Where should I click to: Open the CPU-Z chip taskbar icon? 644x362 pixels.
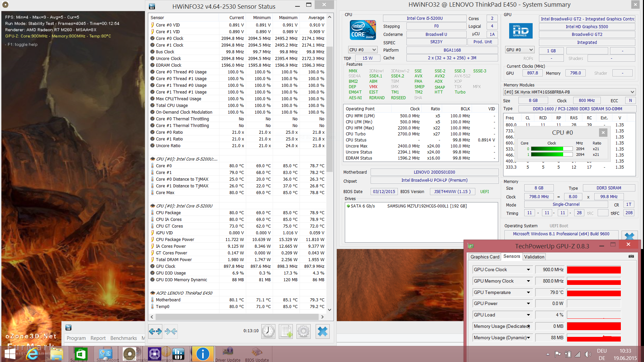pyautogui.click(x=154, y=354)
